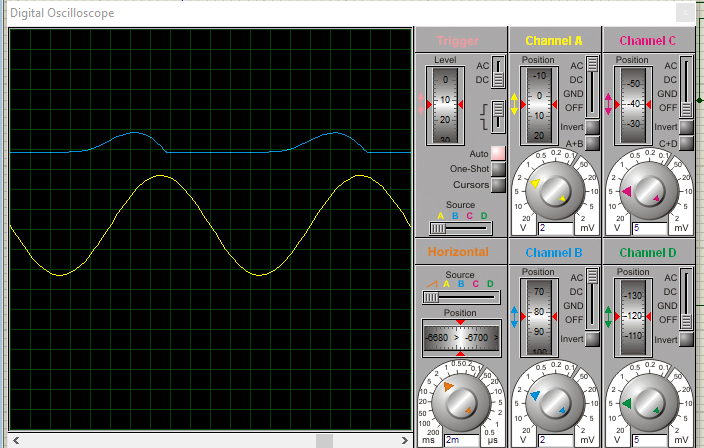Viewport: 704px width, 448px height.
Task: Click the Channel A coupling mode slider
Action: click(x=592, y=87)
